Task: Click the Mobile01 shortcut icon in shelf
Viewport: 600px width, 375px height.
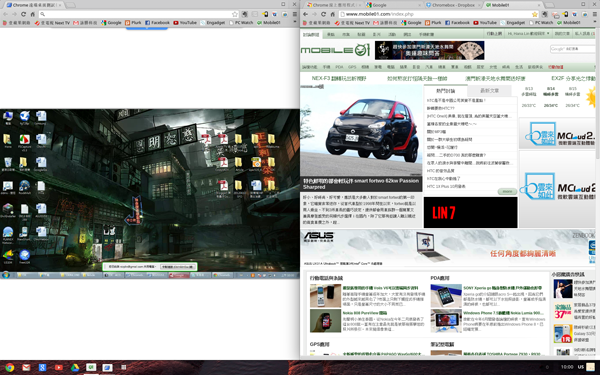Action: (x=91, y=367)
